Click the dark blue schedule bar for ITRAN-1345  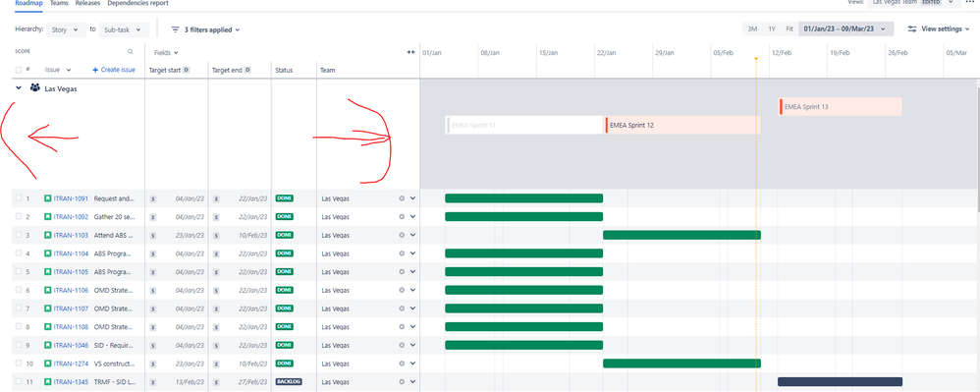(840, 381)
